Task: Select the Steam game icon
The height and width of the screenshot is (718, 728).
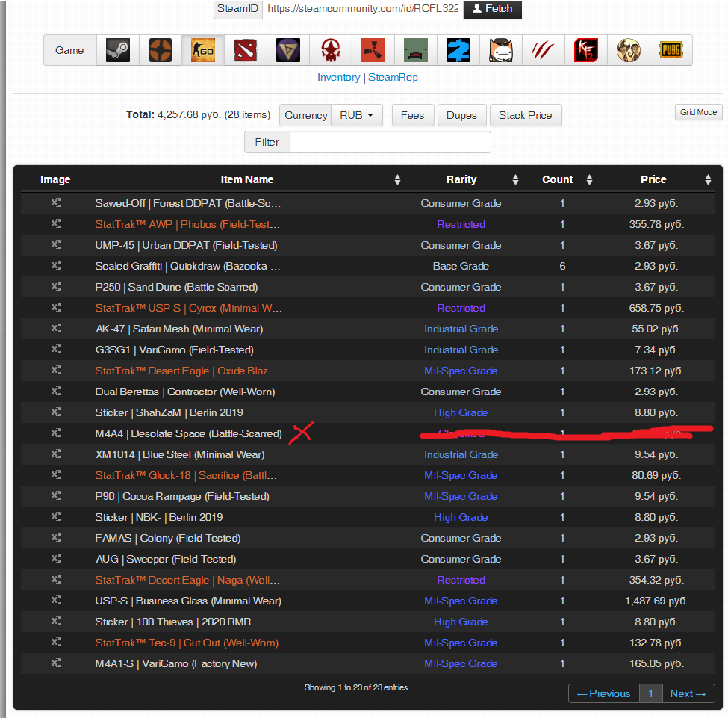Action: [118, 50]
